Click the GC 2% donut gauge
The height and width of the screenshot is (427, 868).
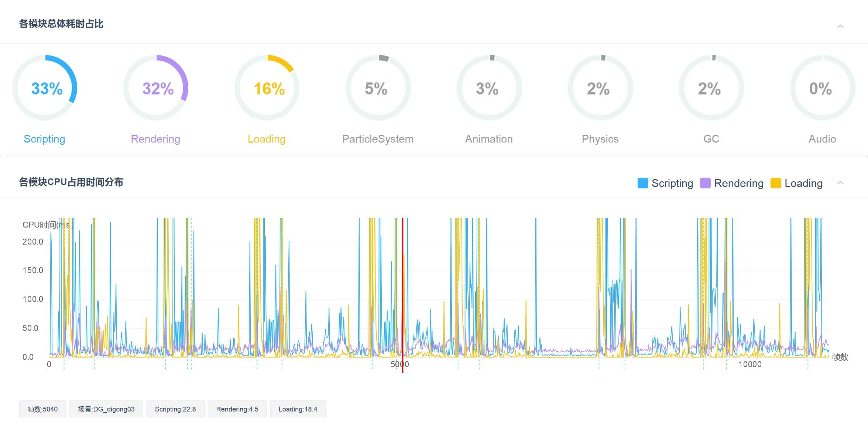coord(711,88)
